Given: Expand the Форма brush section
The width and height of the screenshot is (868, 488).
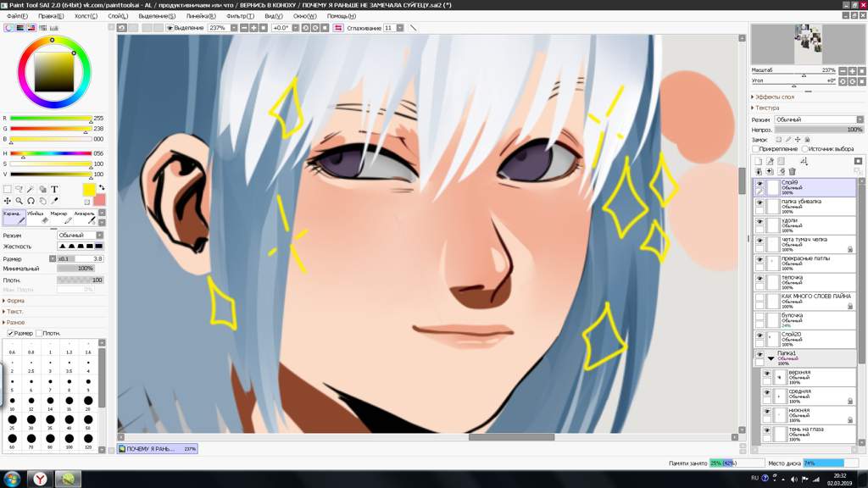Looking at the screenshot, I should (14, 301).
